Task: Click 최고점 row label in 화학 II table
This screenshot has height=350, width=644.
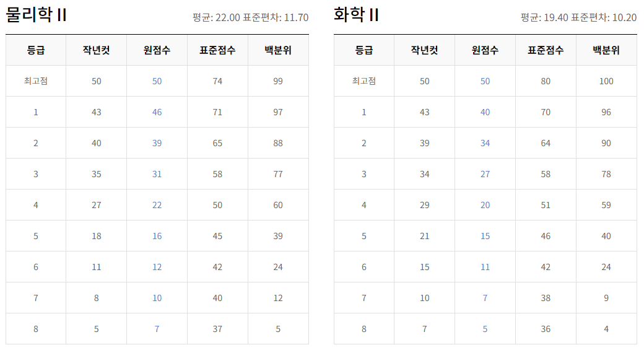Action: click(x=364, y=81)
